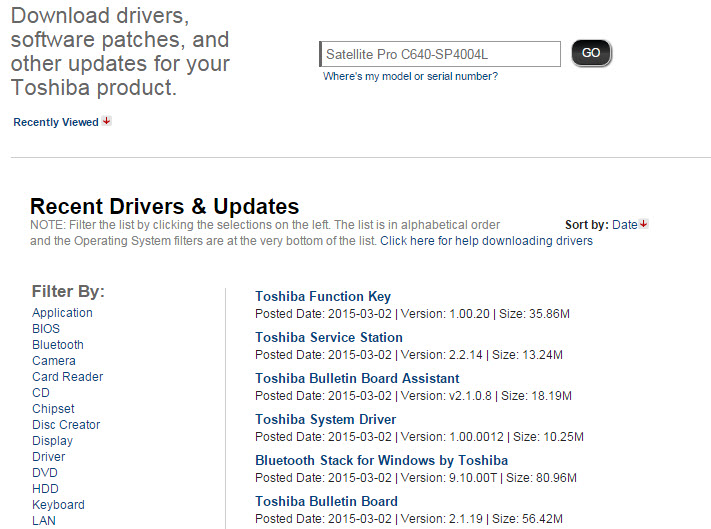
Task: Filter list by Chipset
Action: coord(53,409)
